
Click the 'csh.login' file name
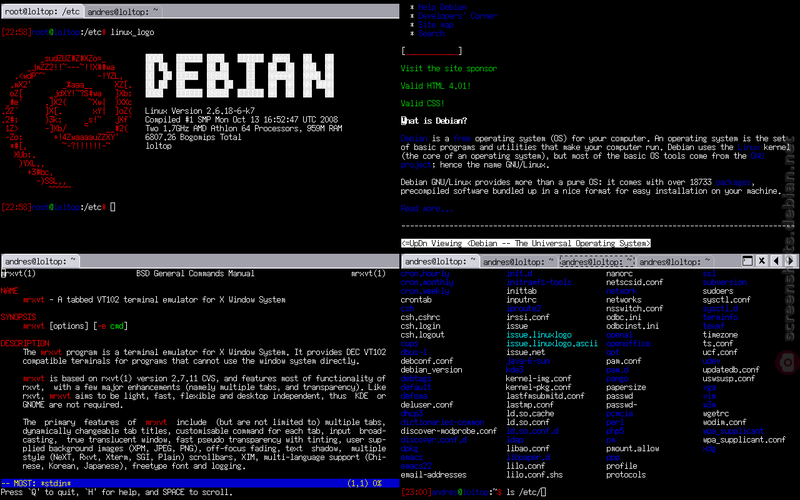click(x=420, y=326)
